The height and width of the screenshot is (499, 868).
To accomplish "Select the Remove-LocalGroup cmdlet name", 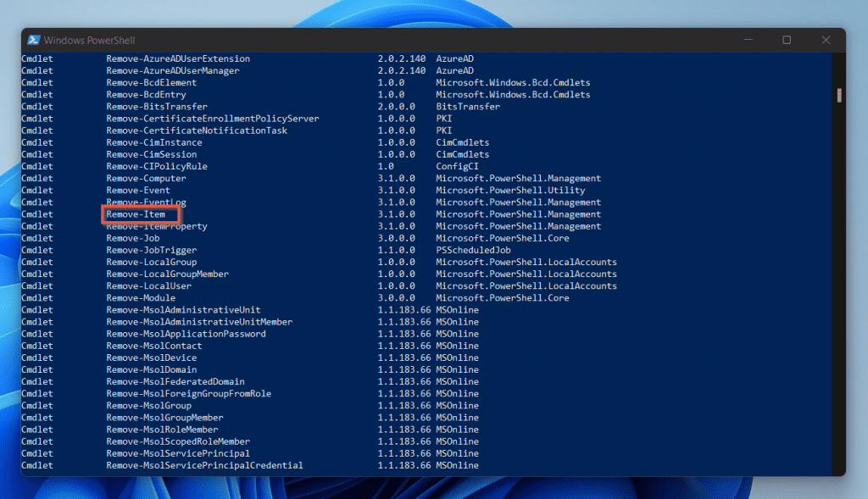I will (x=152, y=263).
